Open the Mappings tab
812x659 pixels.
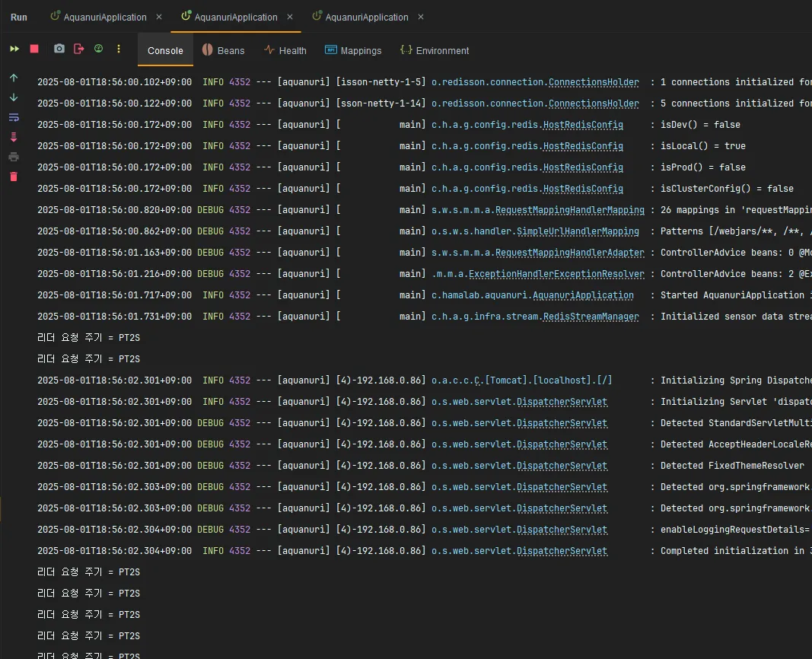point(353,51)
